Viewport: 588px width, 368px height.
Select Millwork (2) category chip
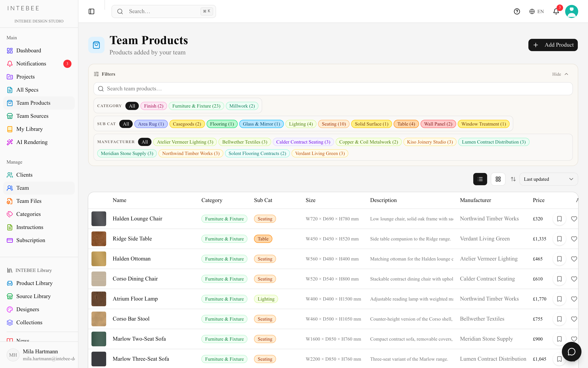pos(242,106)
